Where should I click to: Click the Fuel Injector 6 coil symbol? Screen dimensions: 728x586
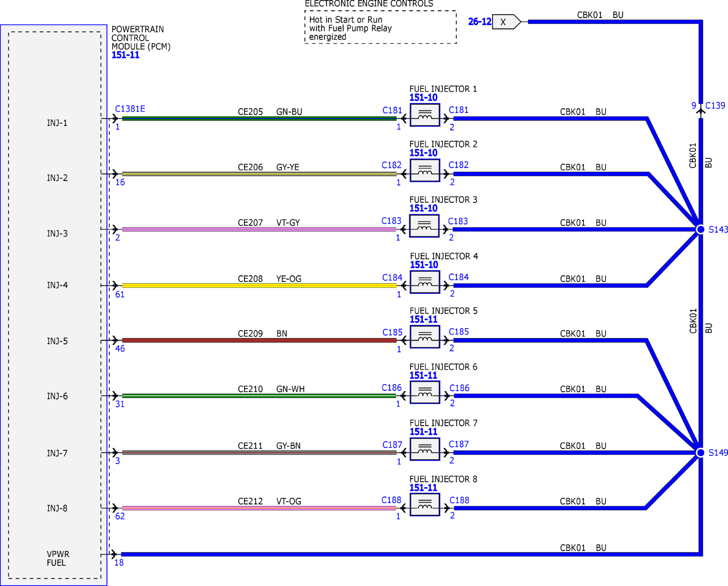pos(425,392)
